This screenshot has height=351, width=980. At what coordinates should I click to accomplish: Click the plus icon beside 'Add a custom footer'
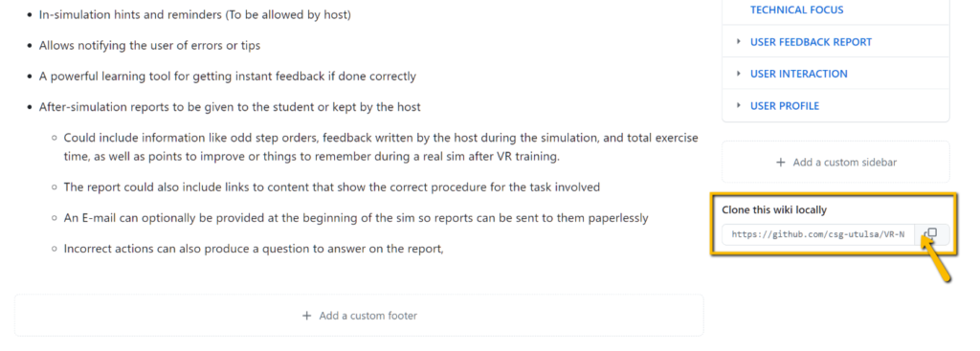click(307, 316)
